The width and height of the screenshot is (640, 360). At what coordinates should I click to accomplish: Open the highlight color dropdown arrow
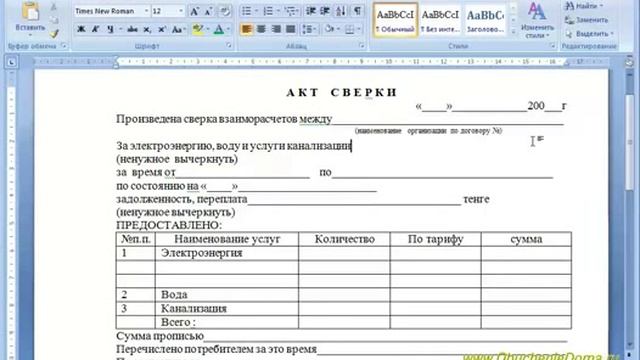click(208, 29)
